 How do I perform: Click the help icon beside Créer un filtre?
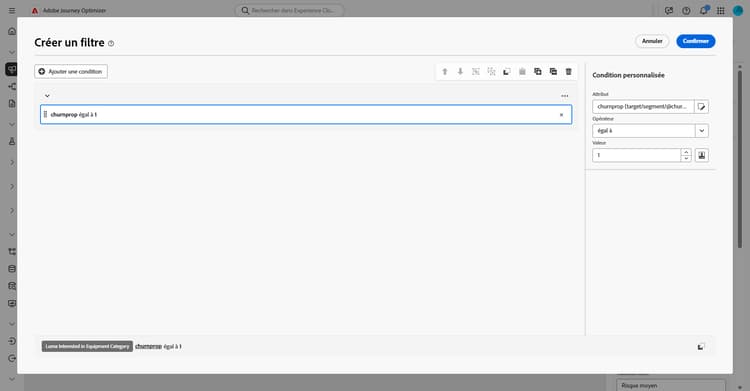pos(111,44)
